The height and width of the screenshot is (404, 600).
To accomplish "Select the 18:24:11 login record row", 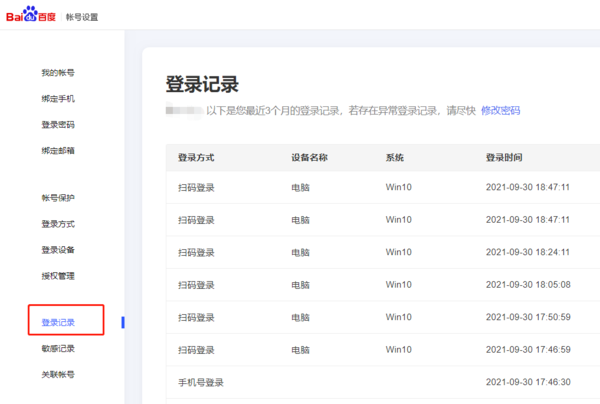I will [380, 252].
